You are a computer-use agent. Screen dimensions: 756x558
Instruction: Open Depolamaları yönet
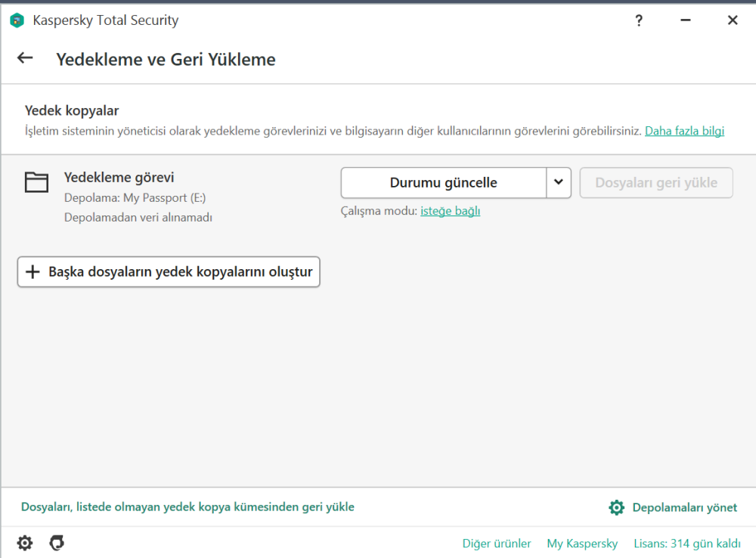tap(685, 507)
